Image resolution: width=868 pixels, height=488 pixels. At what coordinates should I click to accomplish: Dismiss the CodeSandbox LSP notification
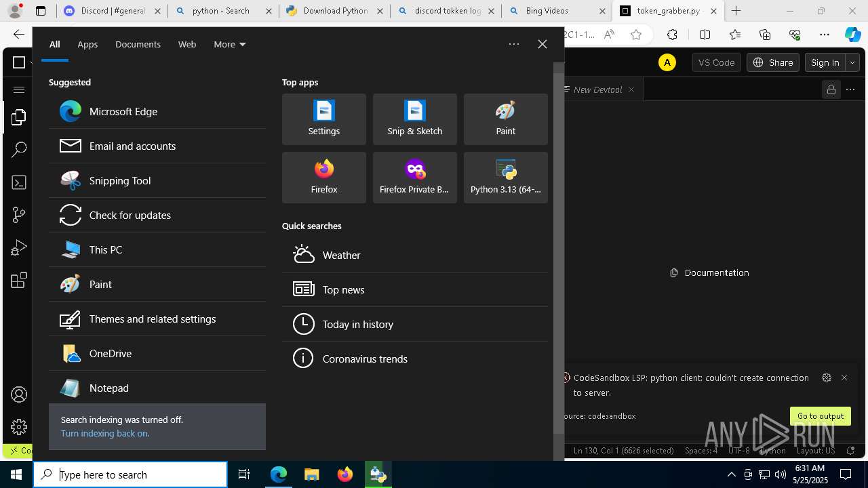point(844,378)
